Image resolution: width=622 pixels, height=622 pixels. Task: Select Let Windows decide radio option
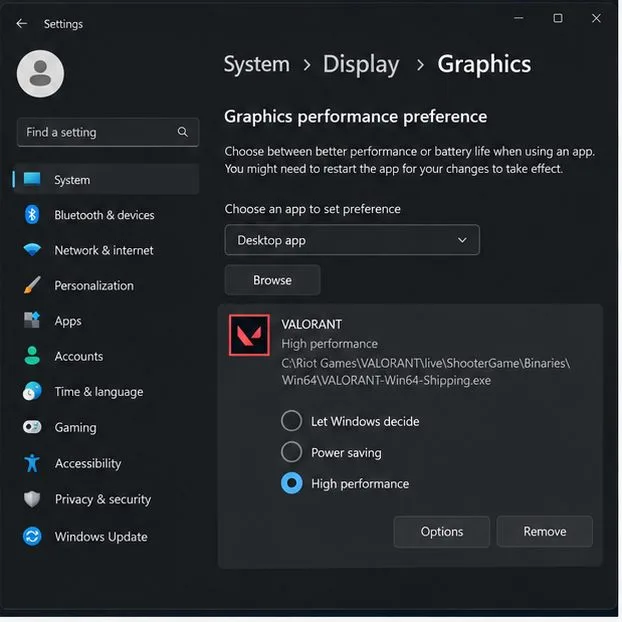coord(292,421)
